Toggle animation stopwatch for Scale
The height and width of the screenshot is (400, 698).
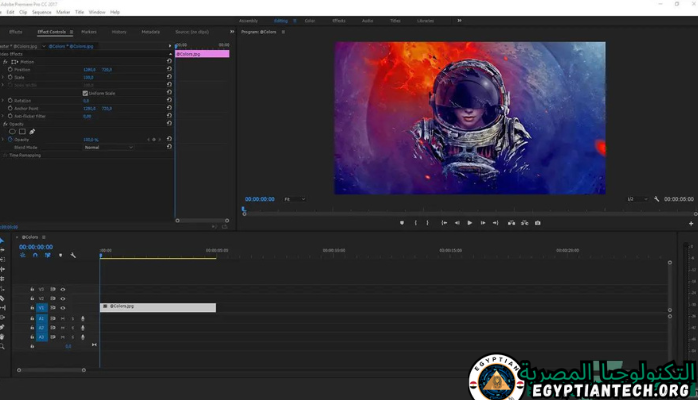click(10, 77)
